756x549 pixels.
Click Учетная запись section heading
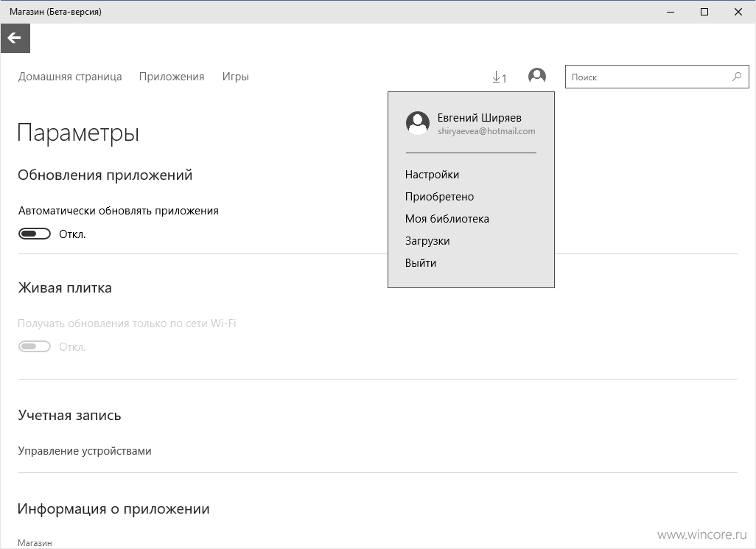(x=69, y=416)
